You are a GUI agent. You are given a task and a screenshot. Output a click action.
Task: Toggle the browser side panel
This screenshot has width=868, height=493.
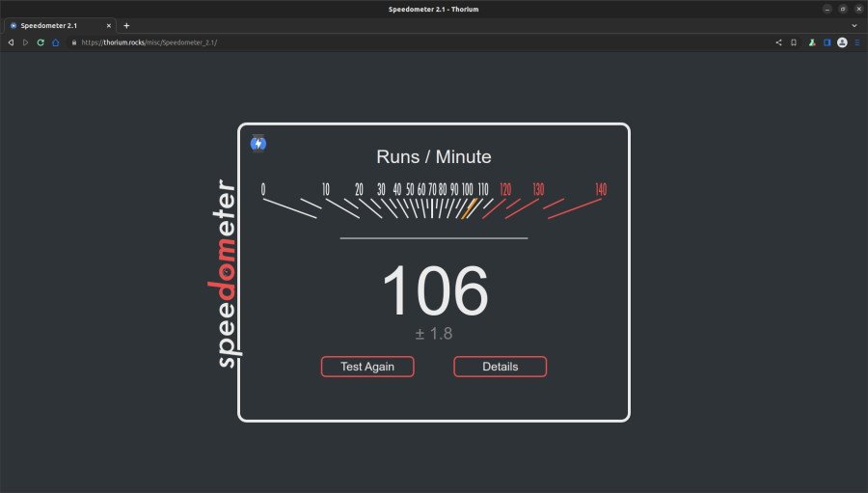coord(827,42)
